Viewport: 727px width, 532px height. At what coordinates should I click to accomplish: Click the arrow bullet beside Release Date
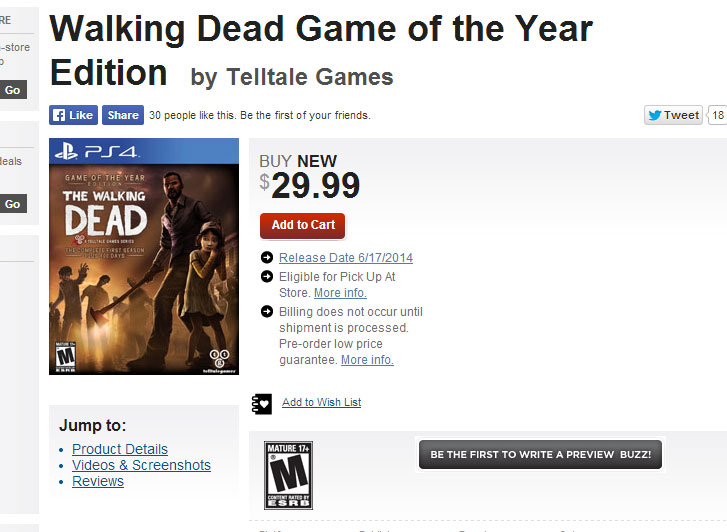tap(267, 258)
